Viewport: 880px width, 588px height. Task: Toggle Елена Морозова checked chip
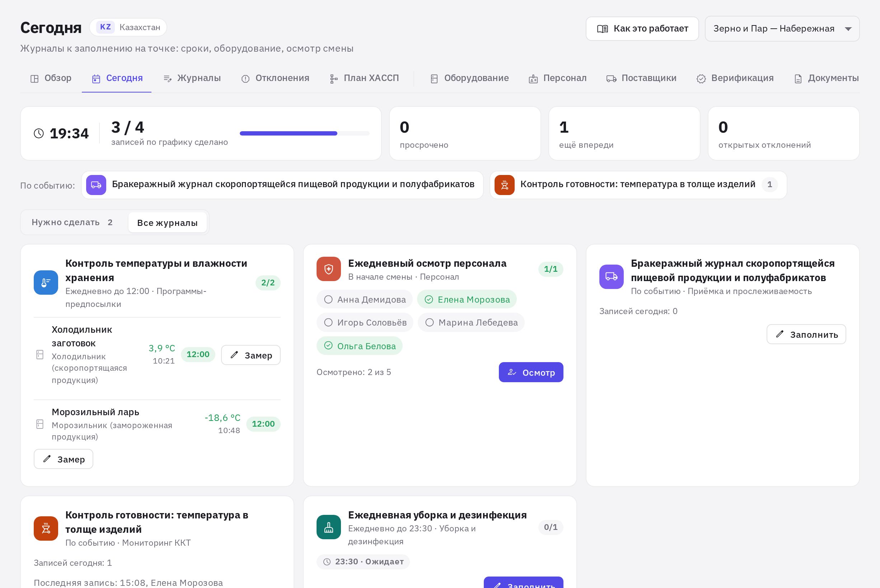(467, 299)
